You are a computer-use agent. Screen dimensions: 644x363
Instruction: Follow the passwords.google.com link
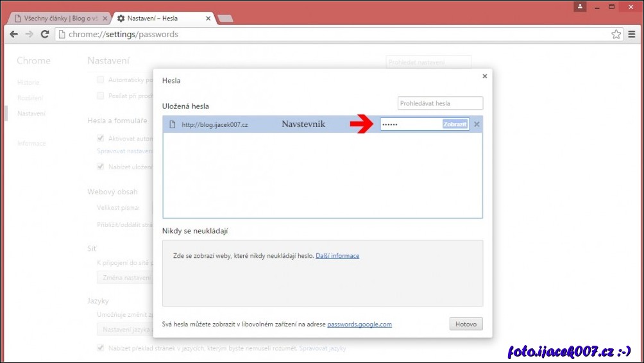(x=359, y=325)
